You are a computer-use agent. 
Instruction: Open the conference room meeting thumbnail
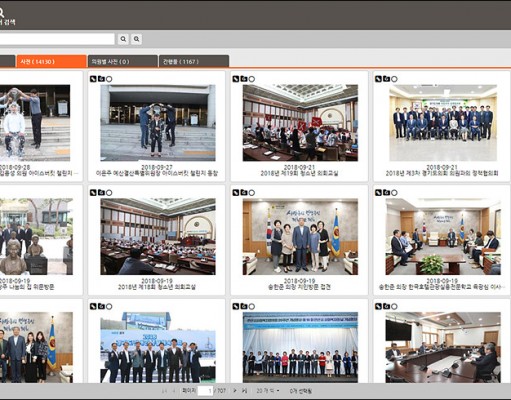tap(443, 347)
